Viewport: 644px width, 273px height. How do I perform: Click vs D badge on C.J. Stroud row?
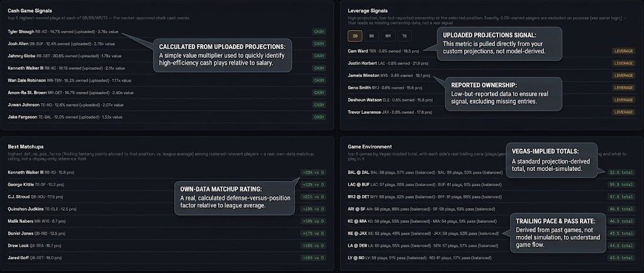[313, 197]
